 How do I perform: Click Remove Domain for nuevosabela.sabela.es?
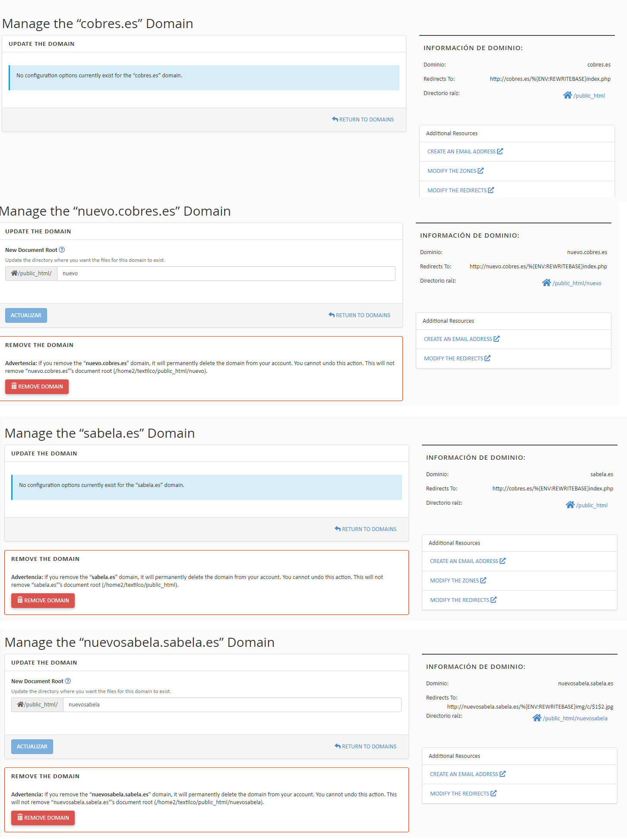[43, 818]
